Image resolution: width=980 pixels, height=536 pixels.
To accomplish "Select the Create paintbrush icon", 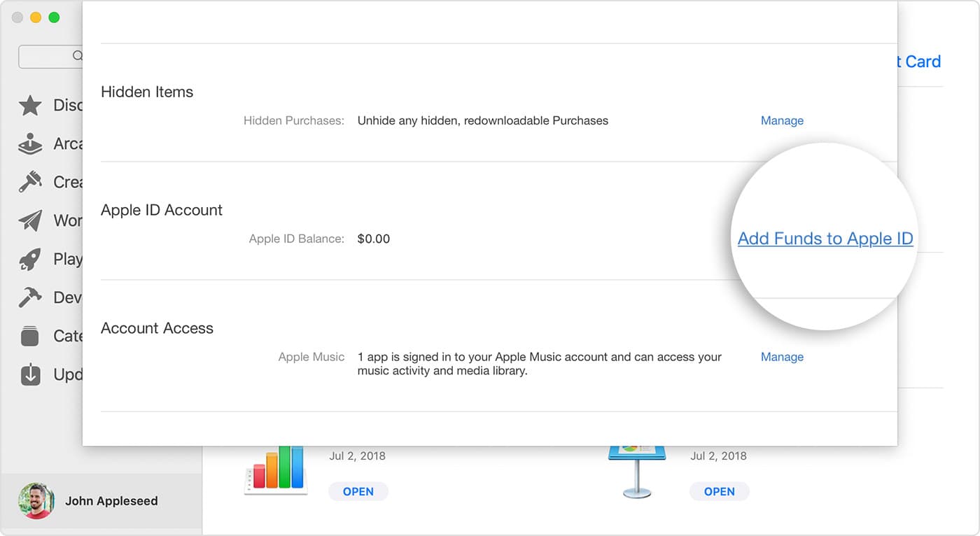I will tap(30, 182).
